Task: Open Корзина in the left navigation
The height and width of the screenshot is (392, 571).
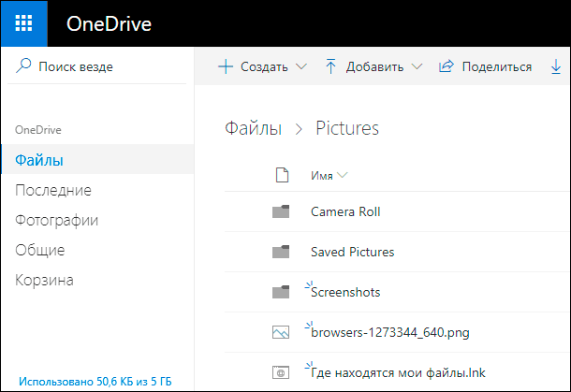Action: pyautogui.click(x=44, y=281)
